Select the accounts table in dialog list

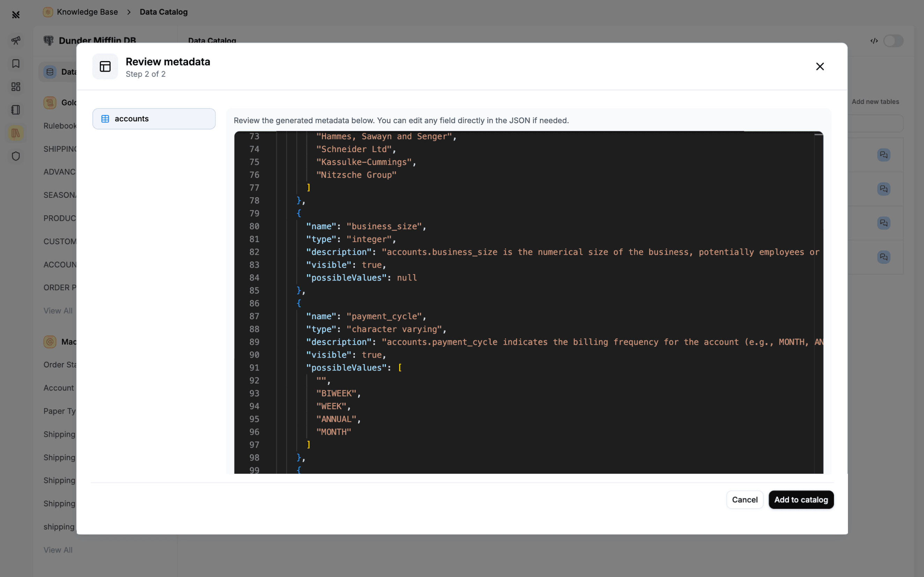coord(154,119)
